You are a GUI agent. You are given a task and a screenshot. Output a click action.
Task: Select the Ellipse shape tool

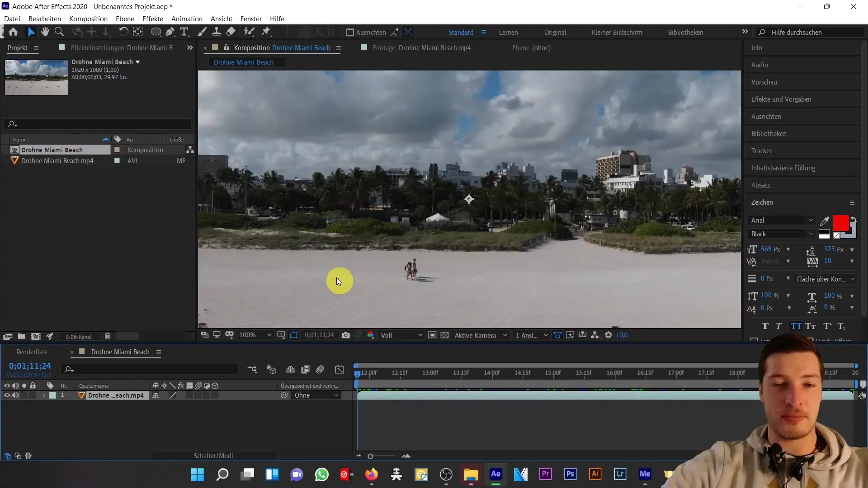[156, 32]
